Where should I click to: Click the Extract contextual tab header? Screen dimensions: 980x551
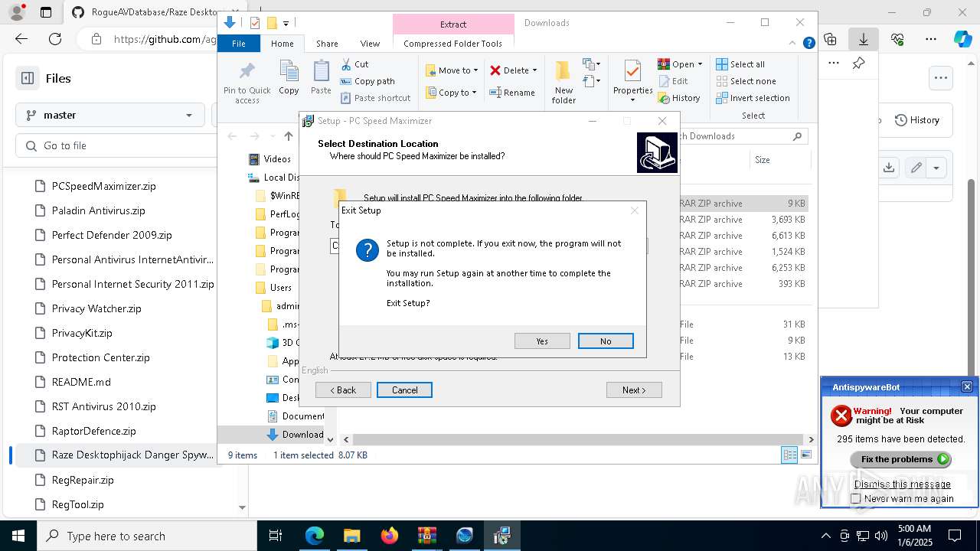453,24
